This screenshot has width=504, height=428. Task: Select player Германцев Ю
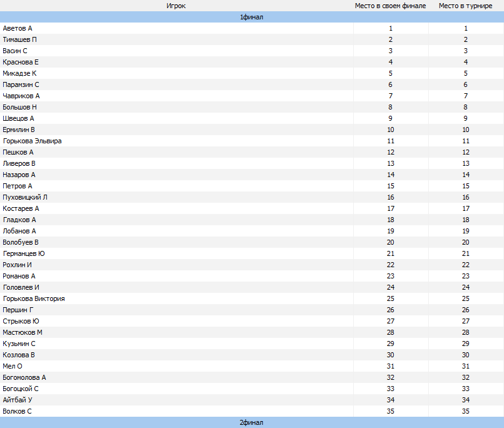pos(24,253)
